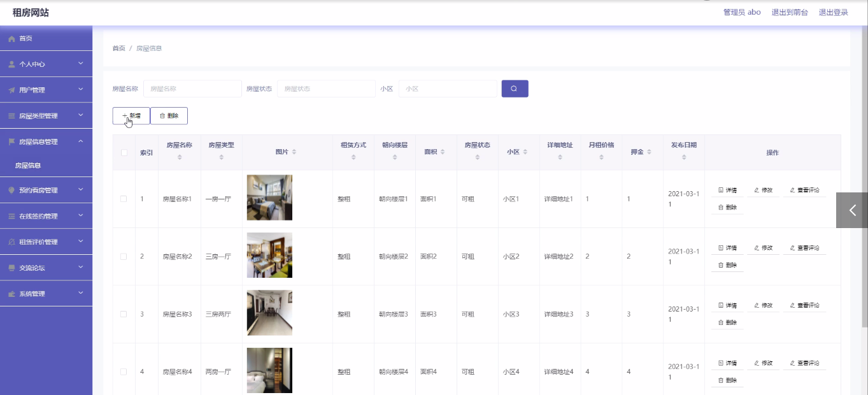Open the left arrow side panel tab
Viewport: 868px width, 395px height.
pos(851,210)
